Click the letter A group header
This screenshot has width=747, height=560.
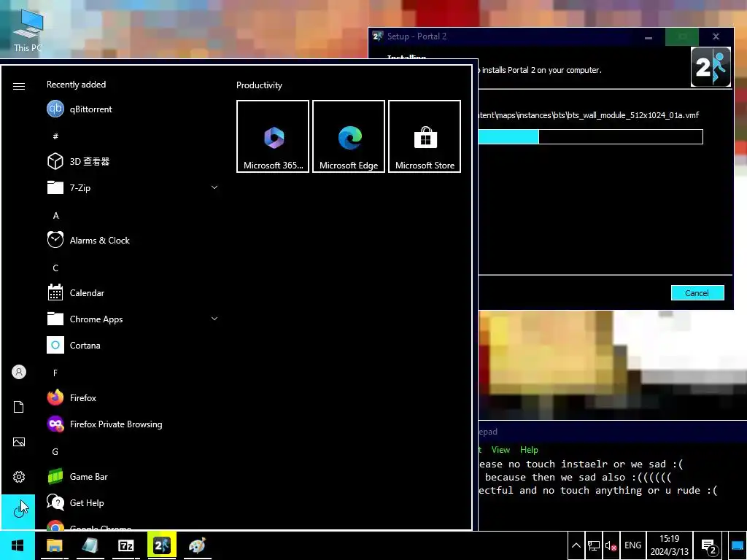click(x=55, y=216)
